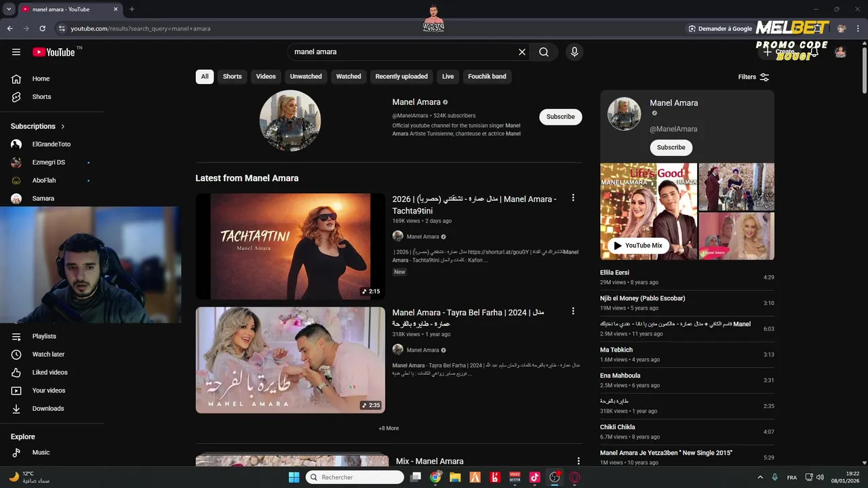Viewport: 868px width, 488px height.
Task: Open File Explorer from the taskbar
Action: click(x=455, y=477)
